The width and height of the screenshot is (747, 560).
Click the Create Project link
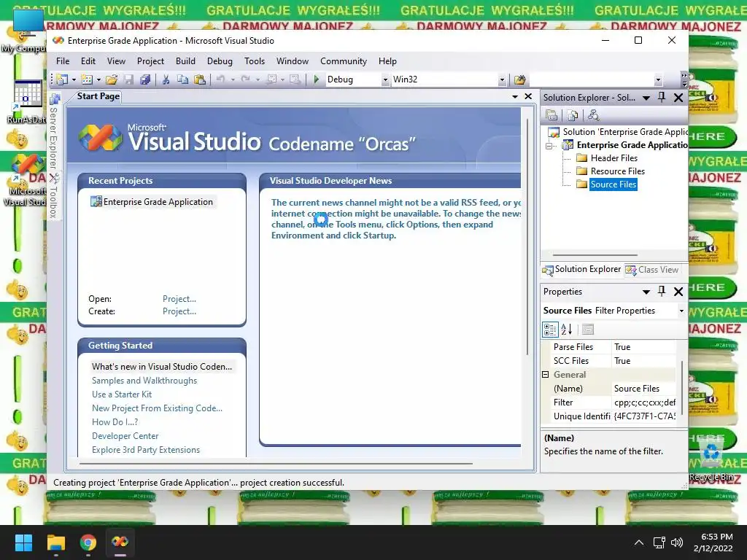click(179, 311)
